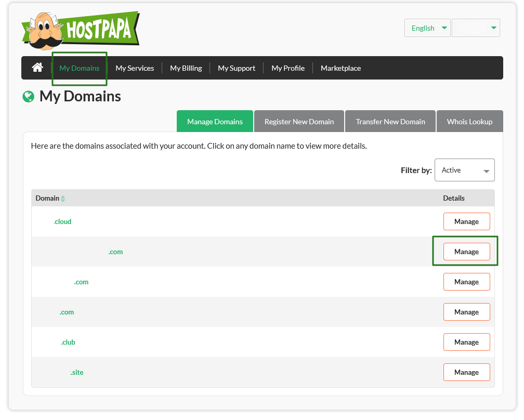The width and height of the screenshot is (524, 420).
Task: Select the Manage Domains tab
Action: tap(215, 121)
